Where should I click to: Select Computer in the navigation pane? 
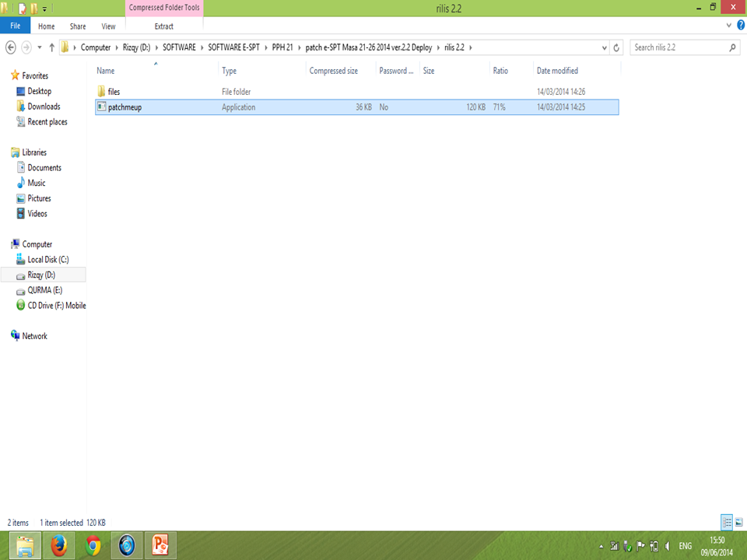(37, 244)
